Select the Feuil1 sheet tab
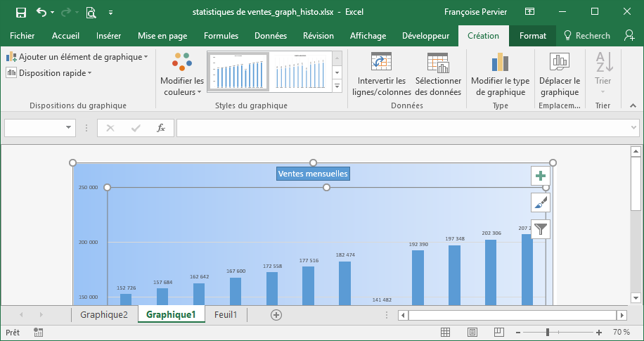 (x=226, y=314)
